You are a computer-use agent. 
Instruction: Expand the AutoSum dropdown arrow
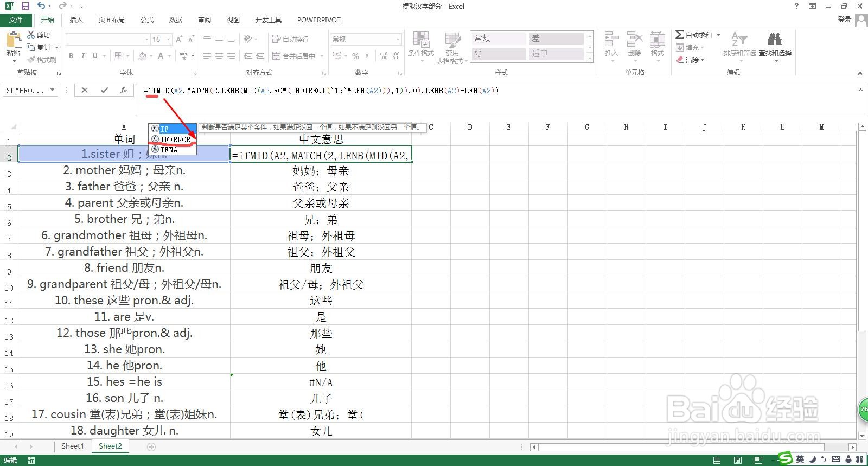718,35
